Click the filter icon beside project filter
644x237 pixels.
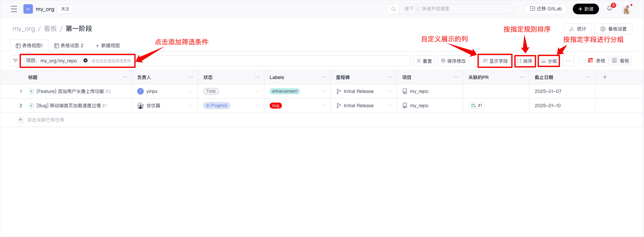tap(15, 61)
